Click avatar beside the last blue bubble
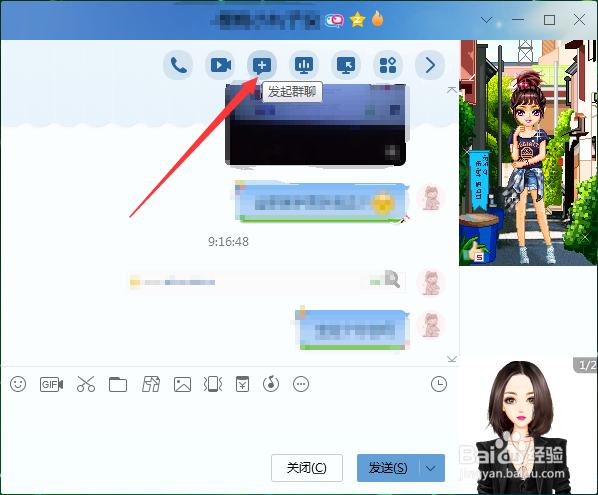The width and height of the screenshot is (598, 495). click(x=431, y=325)
